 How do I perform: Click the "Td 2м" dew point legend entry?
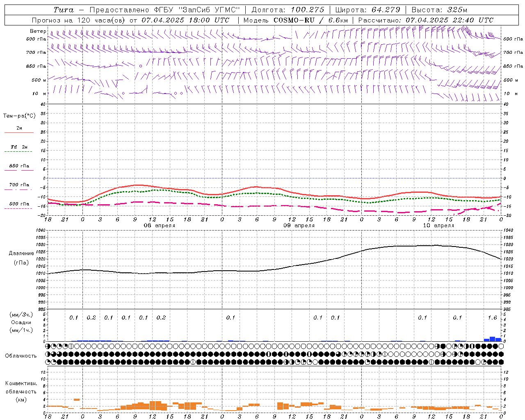[x=19, y=147]
